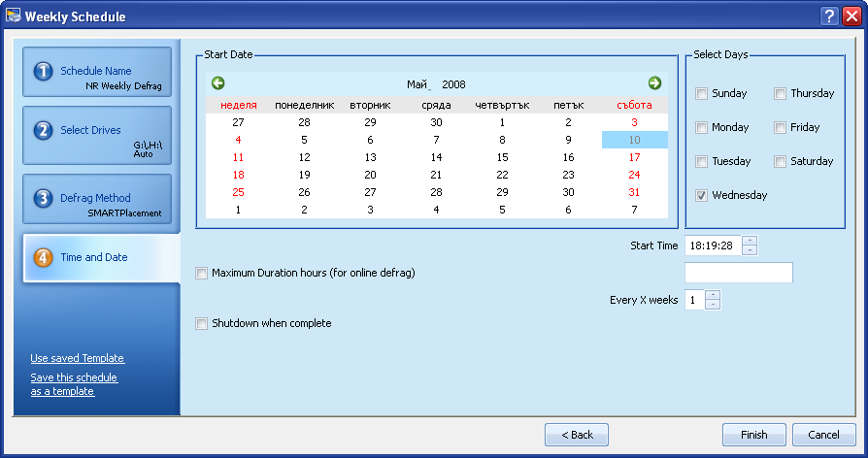Select date 14 in the calendar
Viewport: 868px width, 458px height.
(436, 157)
